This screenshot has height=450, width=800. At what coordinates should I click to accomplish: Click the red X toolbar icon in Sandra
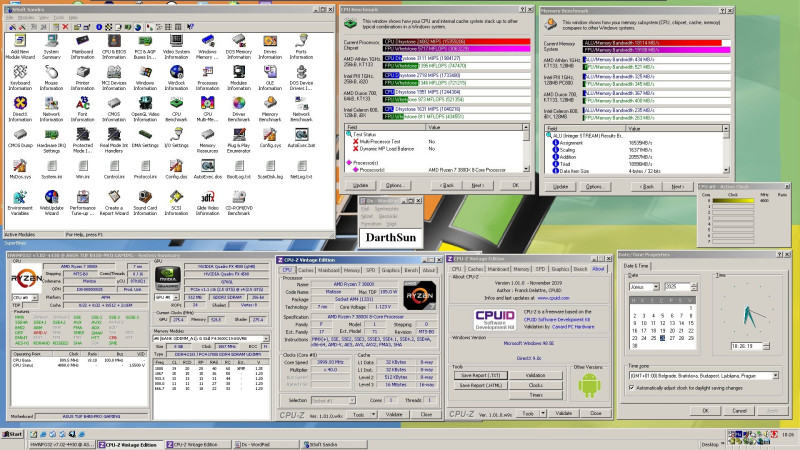tap(65, 27)
